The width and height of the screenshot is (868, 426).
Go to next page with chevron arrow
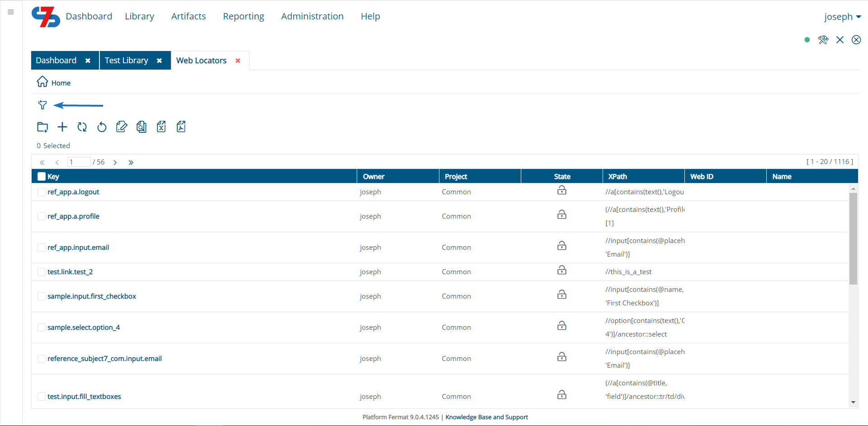pyautogui.click(x=115, y=162)
